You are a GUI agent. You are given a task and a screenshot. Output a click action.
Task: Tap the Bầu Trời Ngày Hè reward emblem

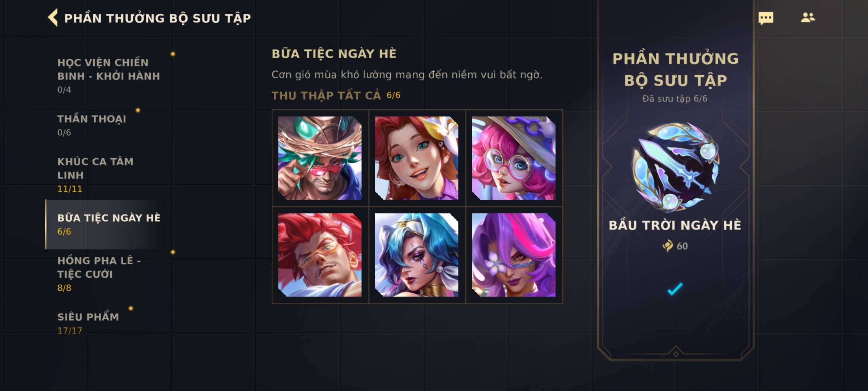675,167
